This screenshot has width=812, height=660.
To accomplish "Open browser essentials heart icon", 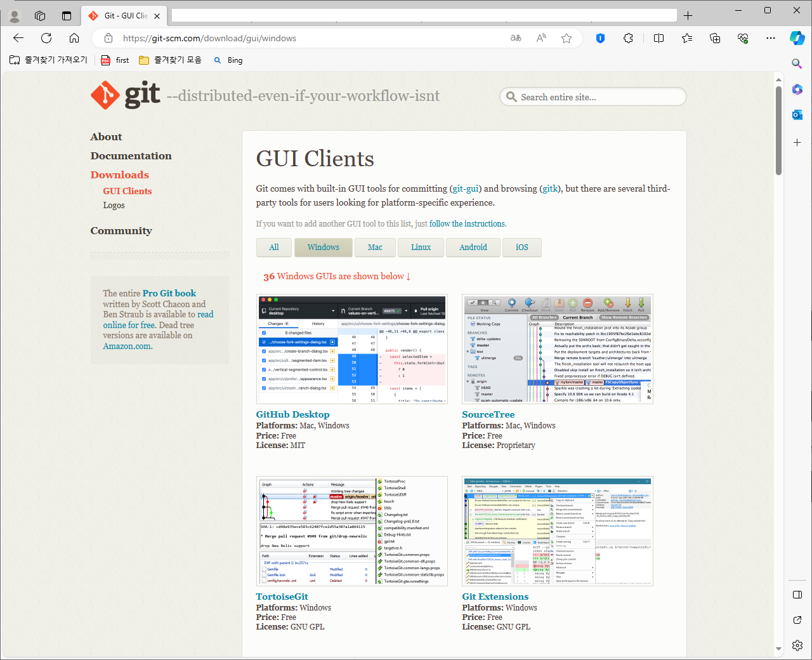I will click(x=743, y=38).
